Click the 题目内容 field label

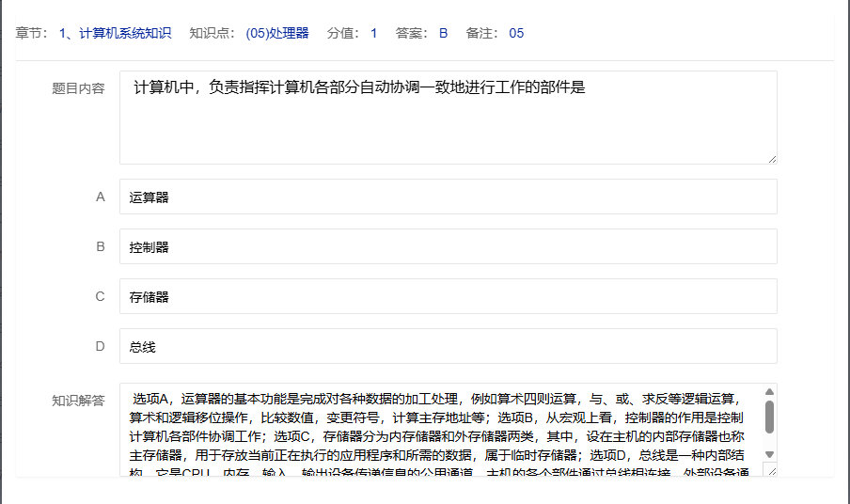point(78,89)
